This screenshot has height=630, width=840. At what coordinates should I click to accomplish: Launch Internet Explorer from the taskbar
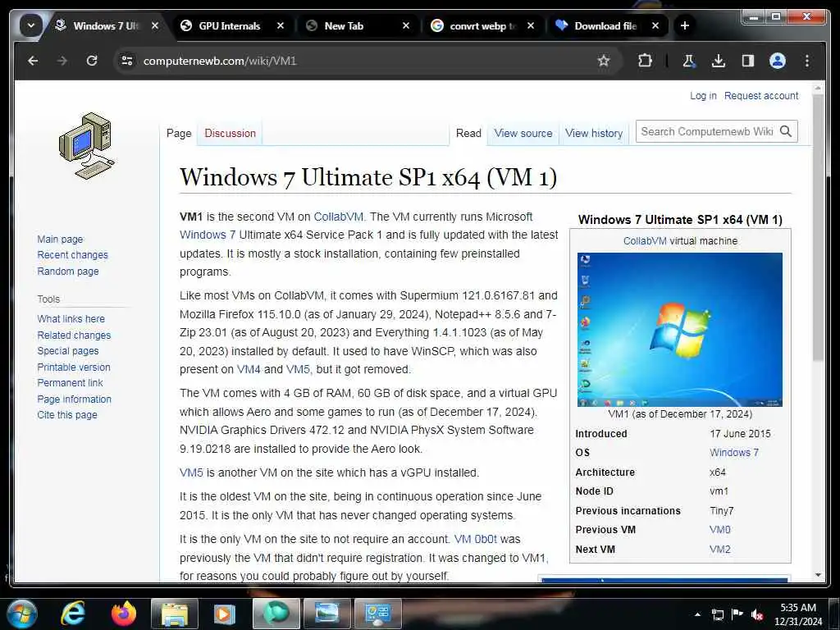pyautogui.click(x=72, y=614)
